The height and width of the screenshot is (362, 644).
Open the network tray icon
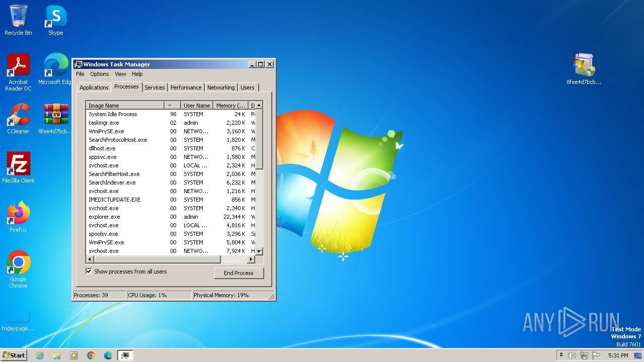(x=584, y=355)
